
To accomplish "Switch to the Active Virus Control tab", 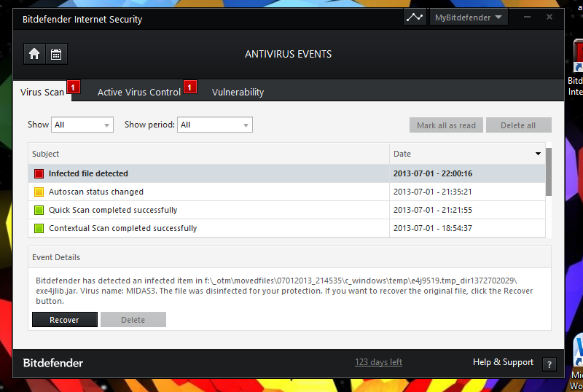I will click(x=139, y=93).
